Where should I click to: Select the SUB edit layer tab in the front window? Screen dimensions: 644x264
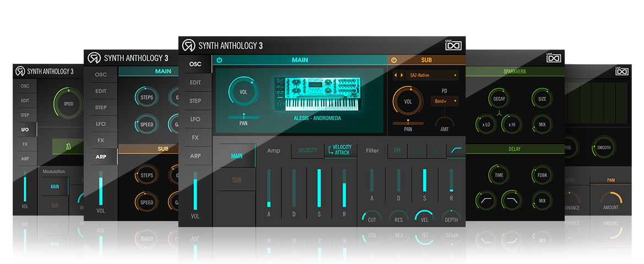point(237,180)
